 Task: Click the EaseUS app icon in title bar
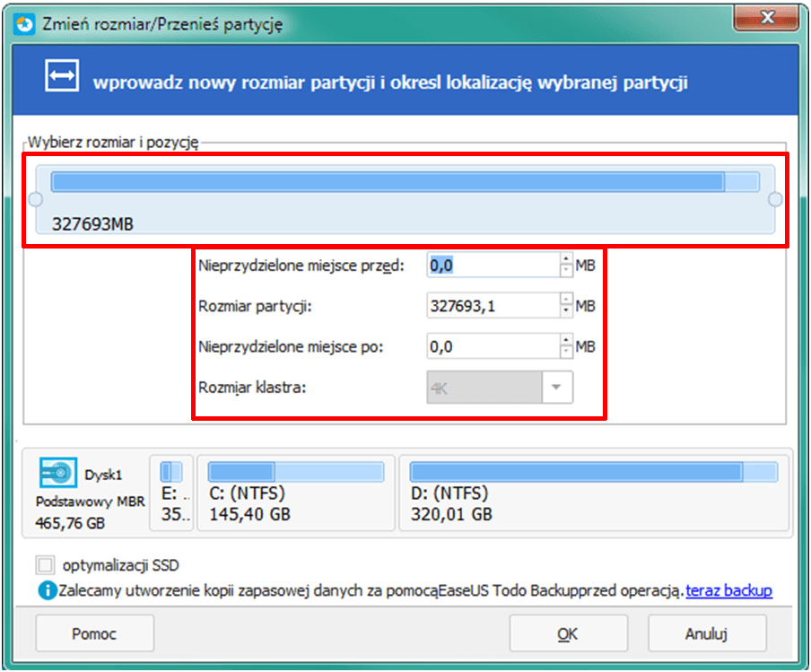pos(24,23)
